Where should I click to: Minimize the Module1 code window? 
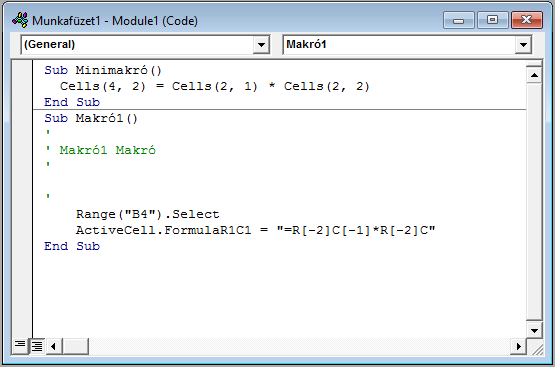click(458, 20)
